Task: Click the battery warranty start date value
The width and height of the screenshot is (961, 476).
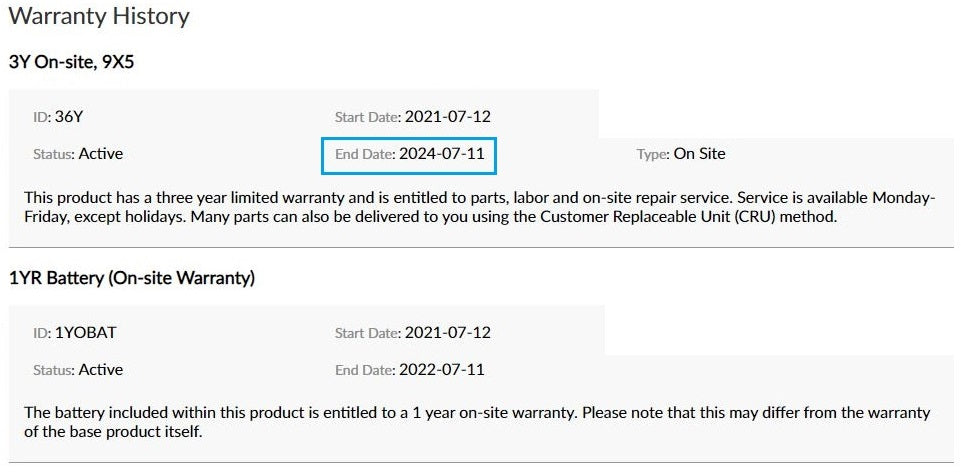Action: tap(447, 332)
